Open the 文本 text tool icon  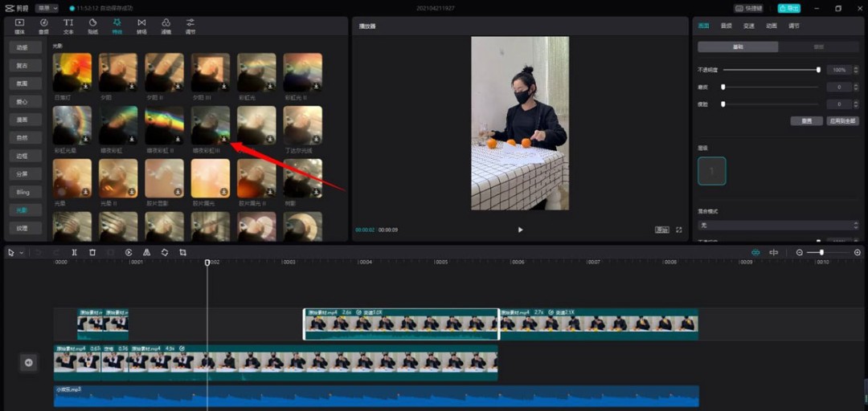click(x=68, y=26)
